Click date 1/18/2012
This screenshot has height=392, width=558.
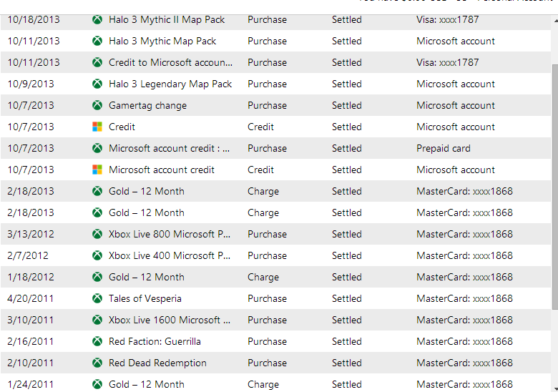(31, 277)
